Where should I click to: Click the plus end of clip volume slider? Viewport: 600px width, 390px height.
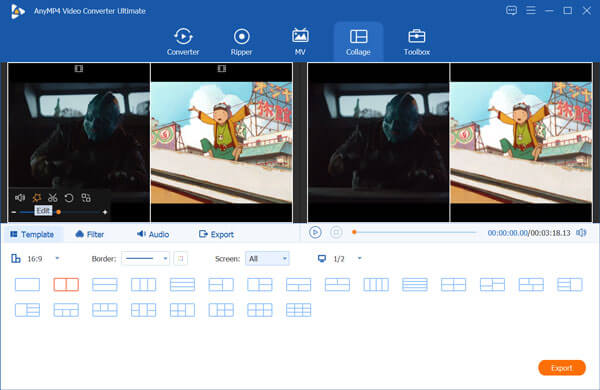pos(105,212)
